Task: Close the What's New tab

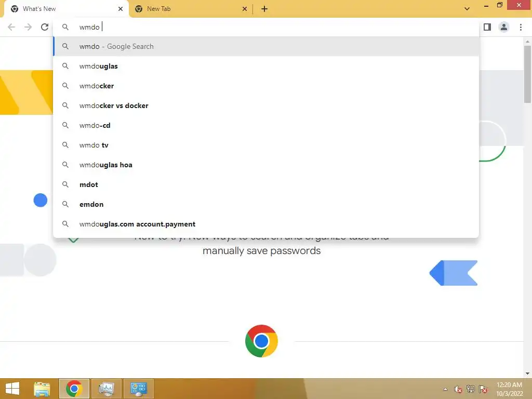Action: tap(121, 9)
